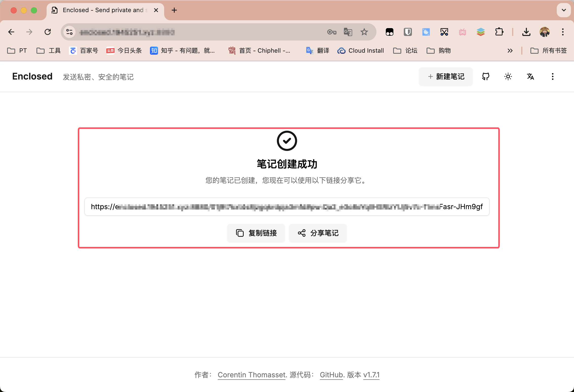Open the 工具 bookmarks folder
This screenshot has width=574, height=392.
[x=49, y=51]
